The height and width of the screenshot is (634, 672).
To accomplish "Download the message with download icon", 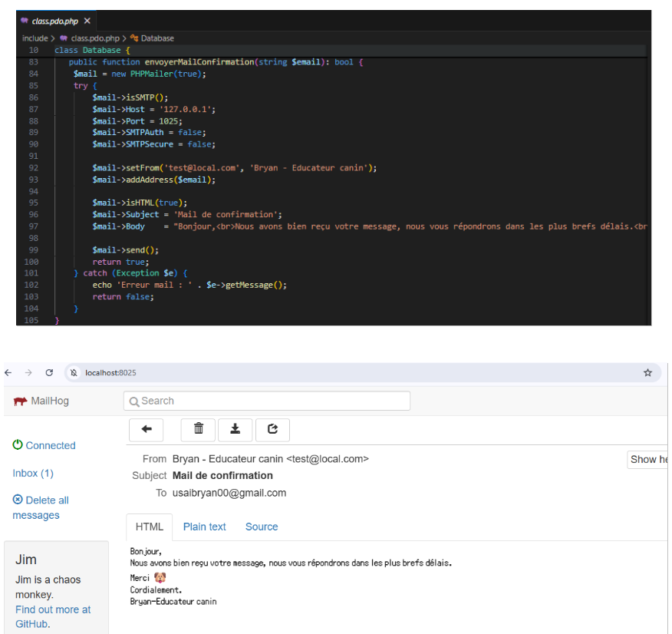I will pos(236,430).
